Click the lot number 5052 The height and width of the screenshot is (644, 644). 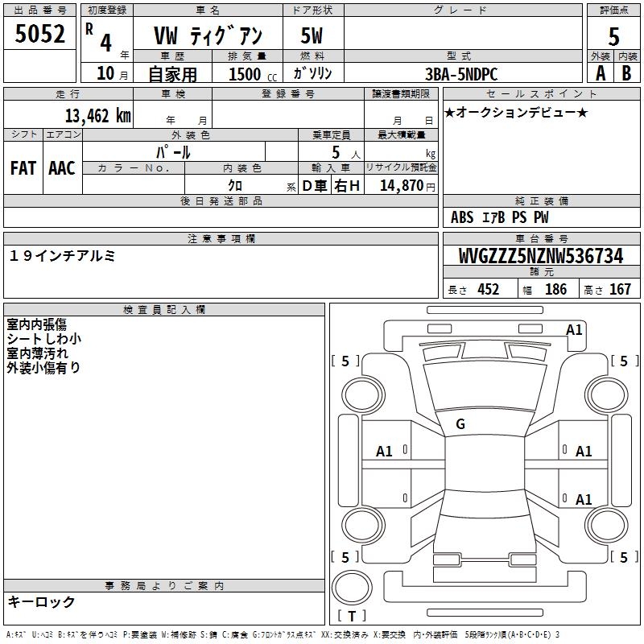pos(39,35)
